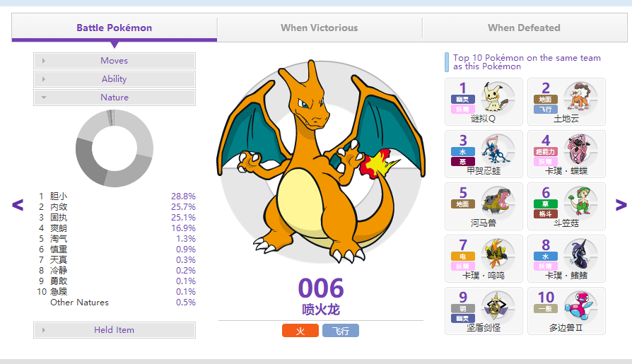Click the nature distribution donut chart

click(x=115, y=148)
